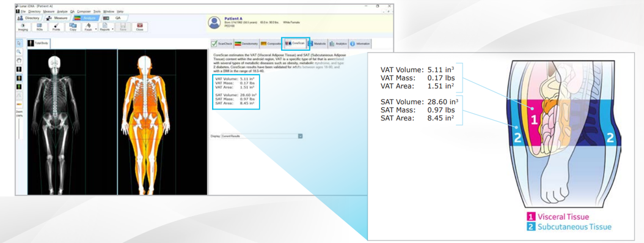
Task: Select the pointer arrow tool in sidebar
Action: click(x=19, y=43)
